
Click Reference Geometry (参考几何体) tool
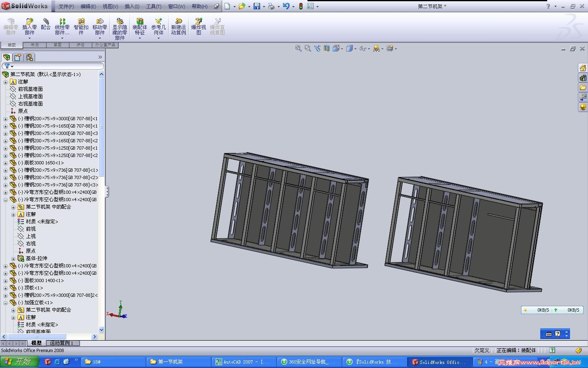pyautogui.click(x=158, y=27)
